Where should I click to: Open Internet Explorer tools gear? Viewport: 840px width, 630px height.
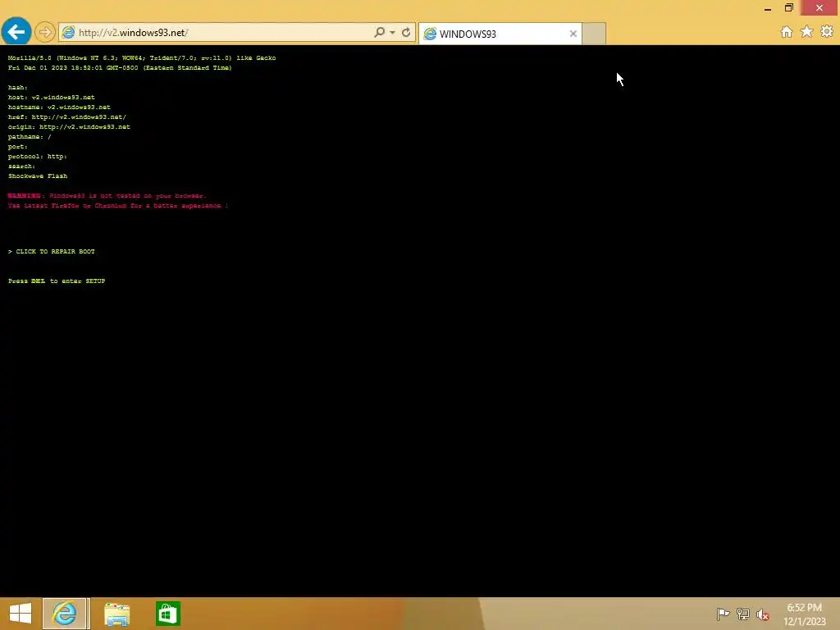(x=827, y=32)
